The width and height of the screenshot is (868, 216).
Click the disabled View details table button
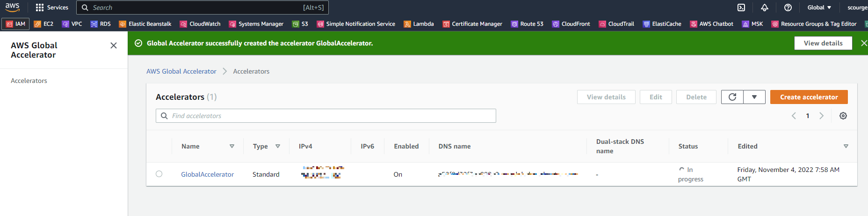point(606,97)
